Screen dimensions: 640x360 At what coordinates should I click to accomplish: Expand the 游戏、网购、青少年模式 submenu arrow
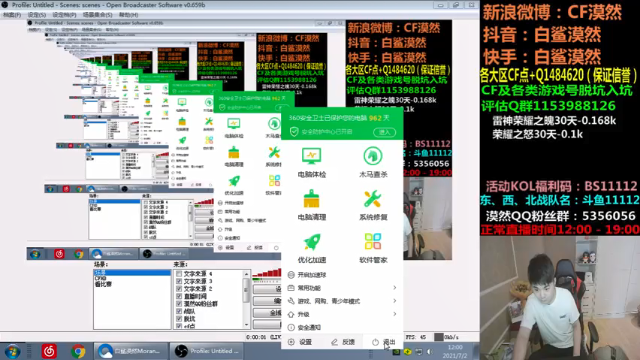395,301
